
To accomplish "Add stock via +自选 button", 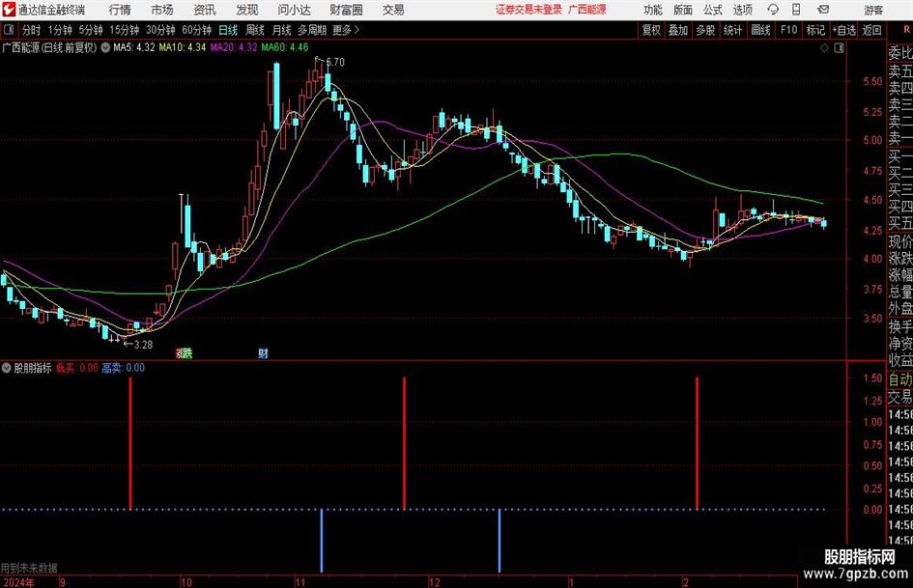I will click(x=844, y=30).
